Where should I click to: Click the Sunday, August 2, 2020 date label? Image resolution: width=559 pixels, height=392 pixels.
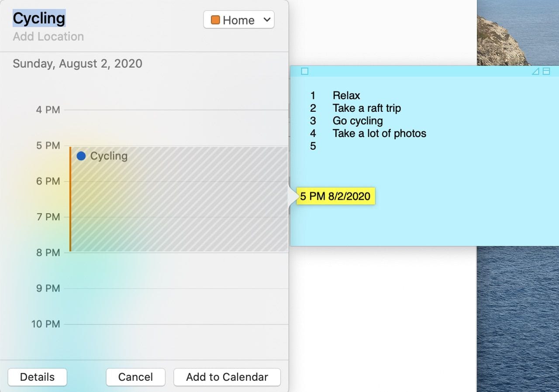(x=78, y=64)
